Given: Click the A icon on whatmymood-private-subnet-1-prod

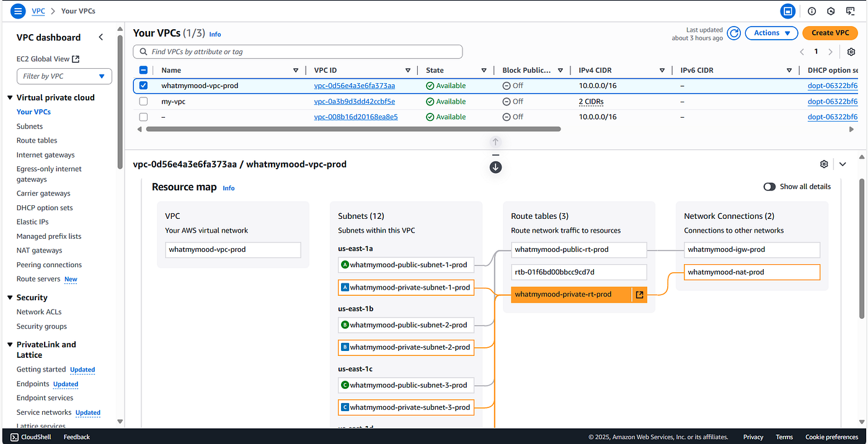Looking at the screenshot, I should (345, 287).
